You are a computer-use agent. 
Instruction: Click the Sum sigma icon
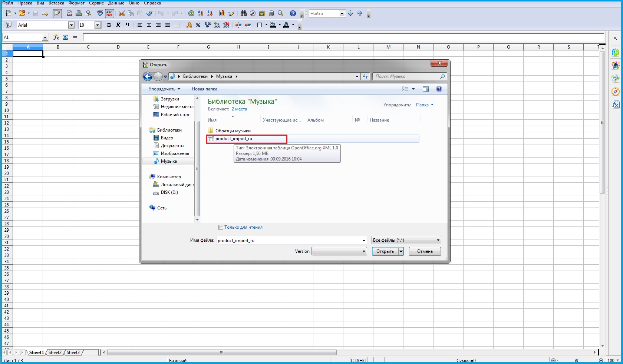tap(66, 37)
